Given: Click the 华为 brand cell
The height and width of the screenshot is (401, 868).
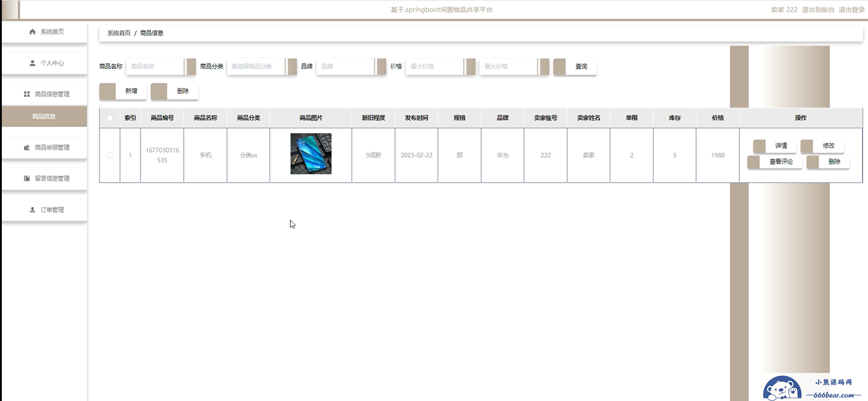Looking at the screenshot, I should click(x=503, y=155).
